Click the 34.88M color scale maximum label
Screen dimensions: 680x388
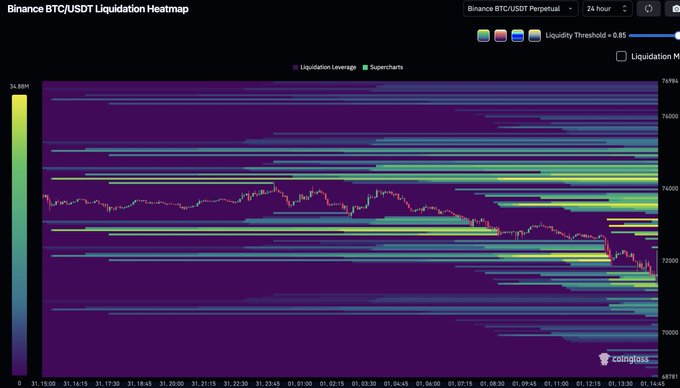pos(20,87)
